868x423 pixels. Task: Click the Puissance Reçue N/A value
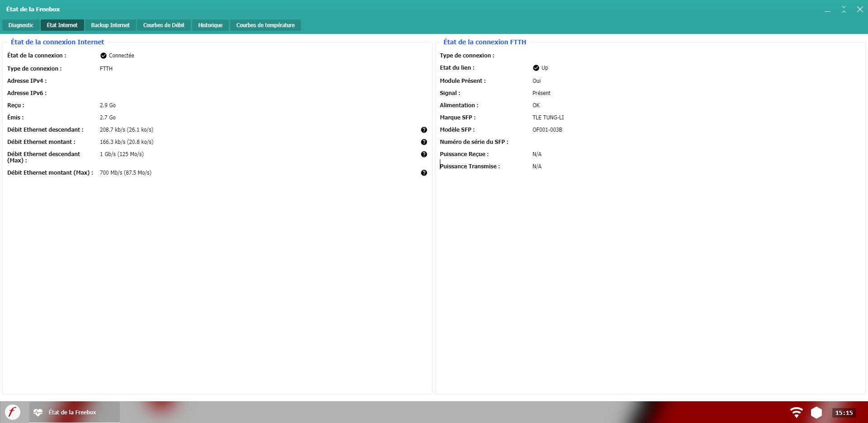[537, 154]
